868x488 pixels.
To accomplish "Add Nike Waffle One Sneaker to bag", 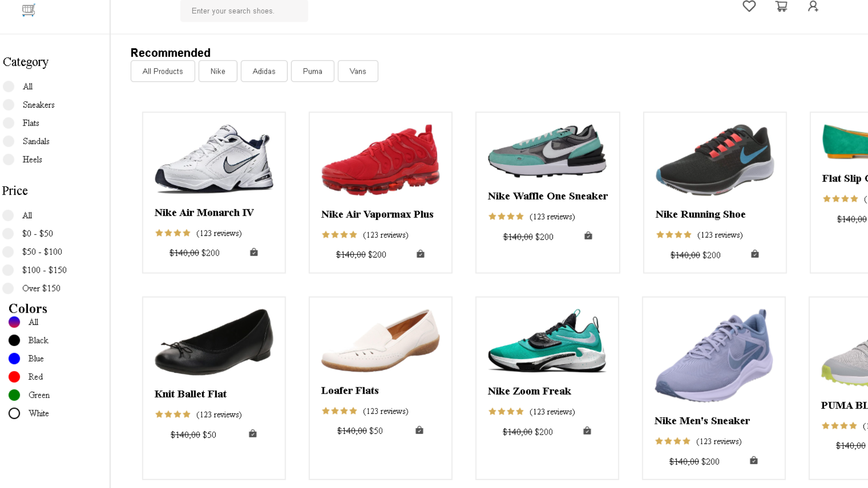I will coord(588,236).
